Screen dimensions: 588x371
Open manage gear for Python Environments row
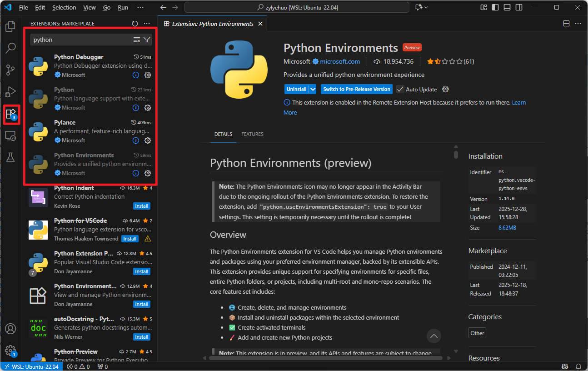(148, 173)
